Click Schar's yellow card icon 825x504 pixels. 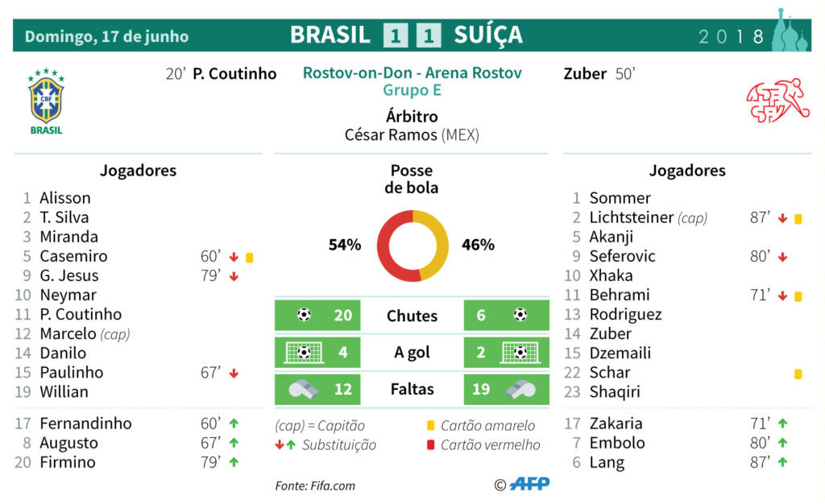(x=798, y=374)
